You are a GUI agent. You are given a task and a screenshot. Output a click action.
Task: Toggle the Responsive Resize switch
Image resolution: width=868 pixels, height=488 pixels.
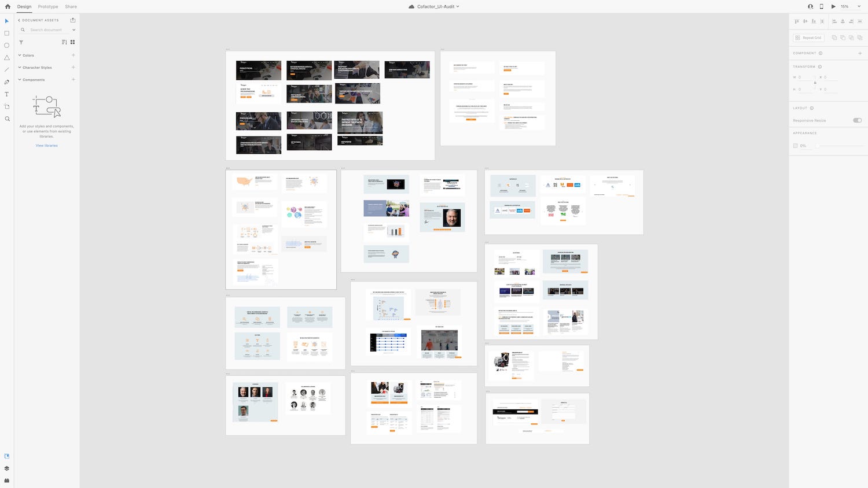pos(858,120)
